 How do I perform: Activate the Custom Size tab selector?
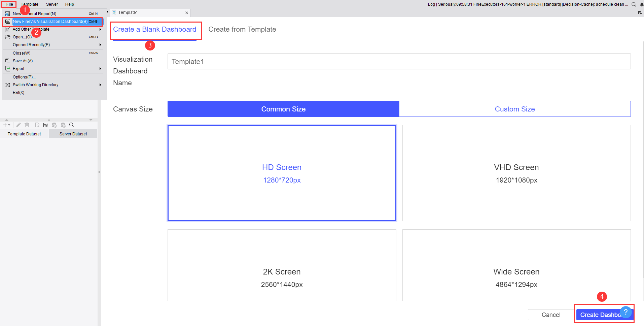[515, 109]
